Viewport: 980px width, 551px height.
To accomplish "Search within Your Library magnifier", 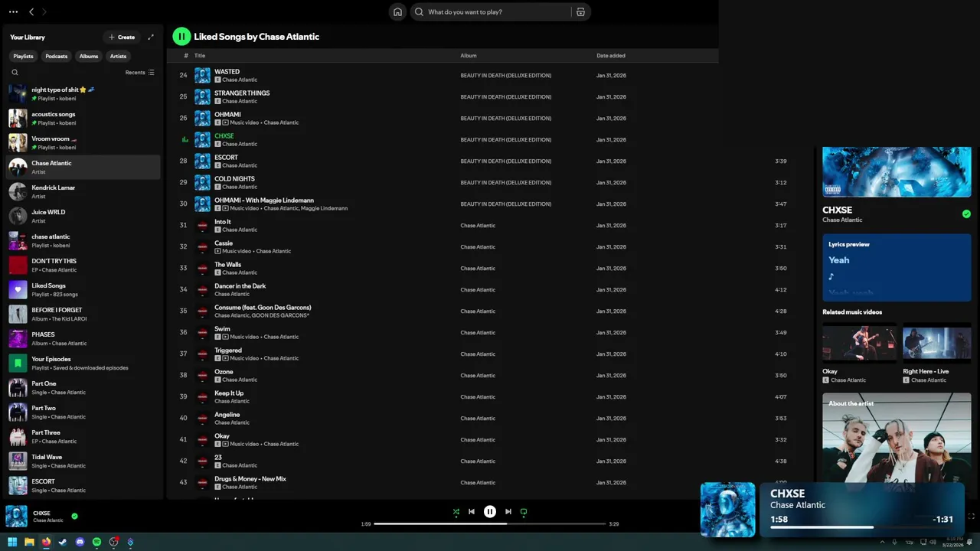I will click(15, 73).
